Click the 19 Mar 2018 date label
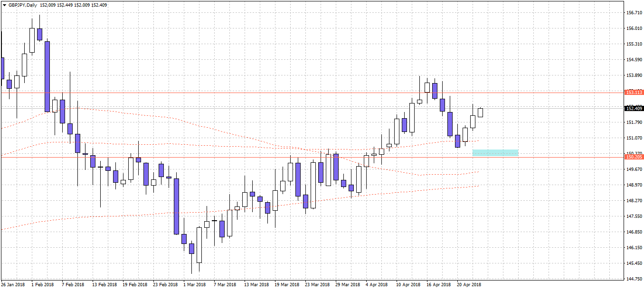644x290 pixels. click(287, 285)
